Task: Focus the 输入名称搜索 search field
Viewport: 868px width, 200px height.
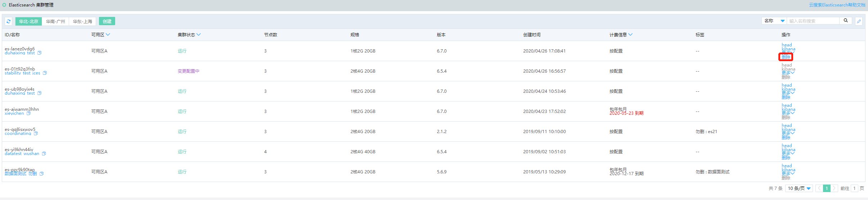Action: (x=813, y=21)
